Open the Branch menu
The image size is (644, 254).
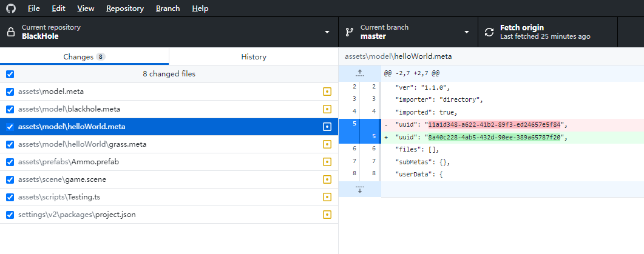pos(168,8)
